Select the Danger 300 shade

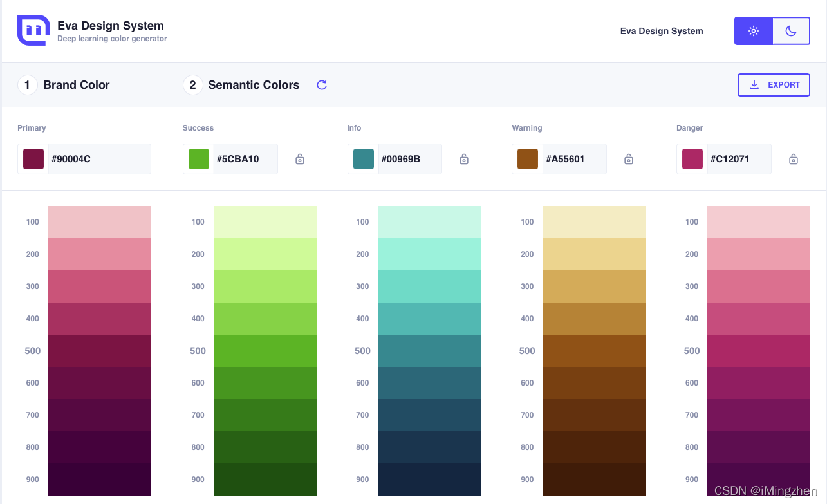[759, 286]
